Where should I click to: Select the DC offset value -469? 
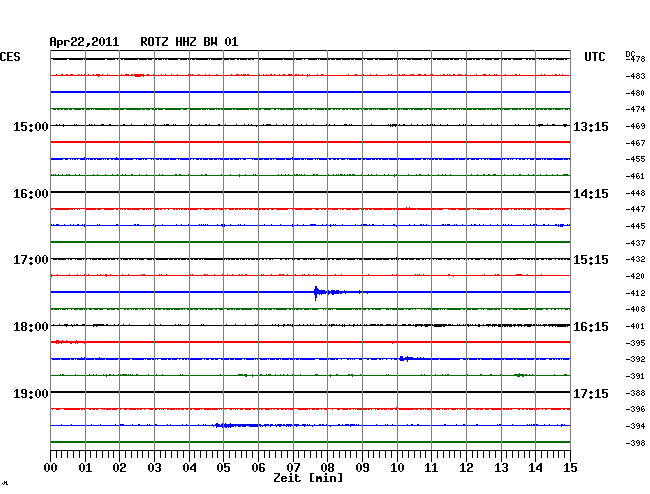click(635, 126)
